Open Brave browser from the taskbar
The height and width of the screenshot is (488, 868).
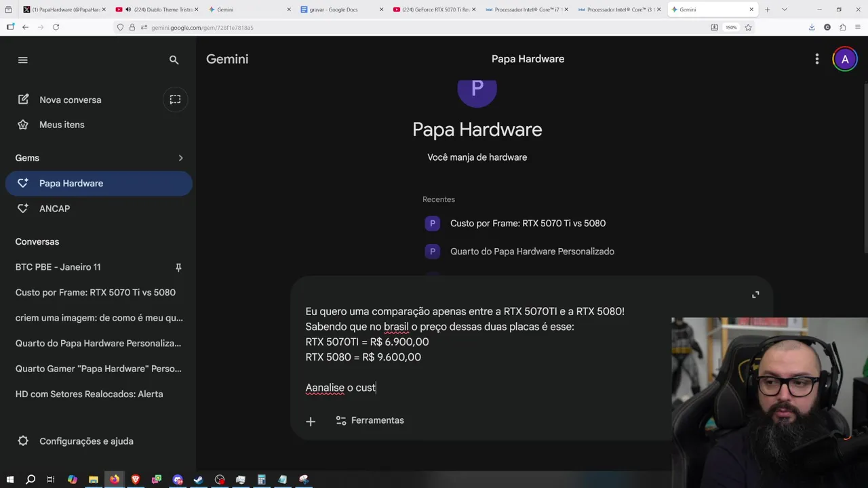pyautogui.click(x=136, y=480)
